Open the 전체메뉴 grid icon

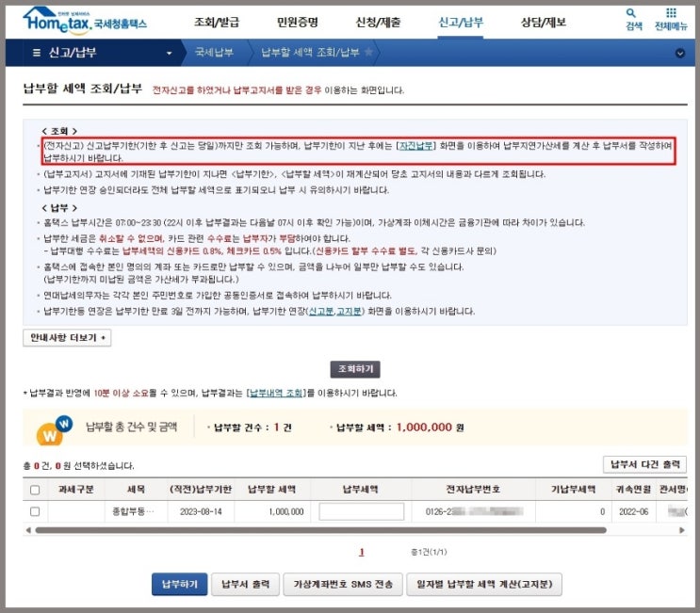click(x=671, y=20)
